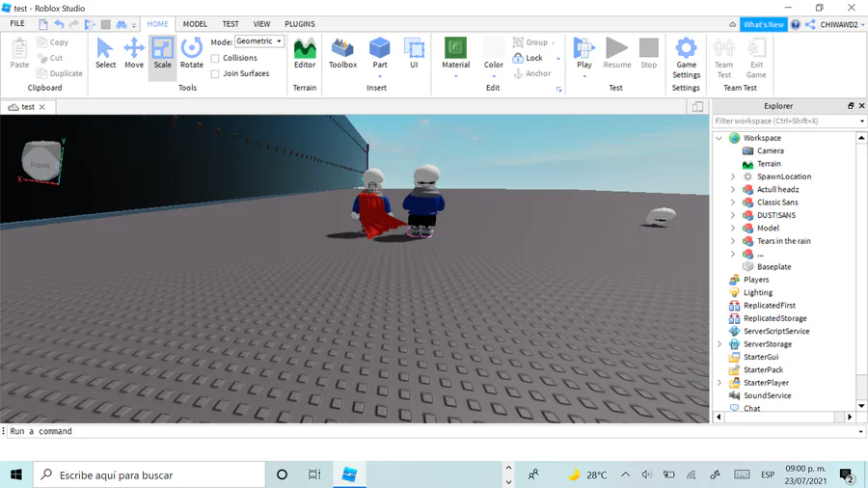
Task: Open the Material picker
Action: pyautogui.click(x=455, y=53)
